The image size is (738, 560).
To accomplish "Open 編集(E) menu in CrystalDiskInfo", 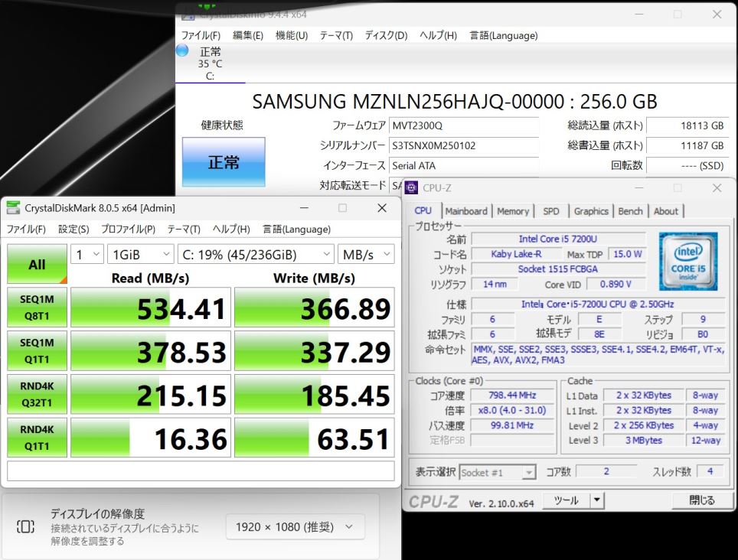I will (x=248, y=35).
